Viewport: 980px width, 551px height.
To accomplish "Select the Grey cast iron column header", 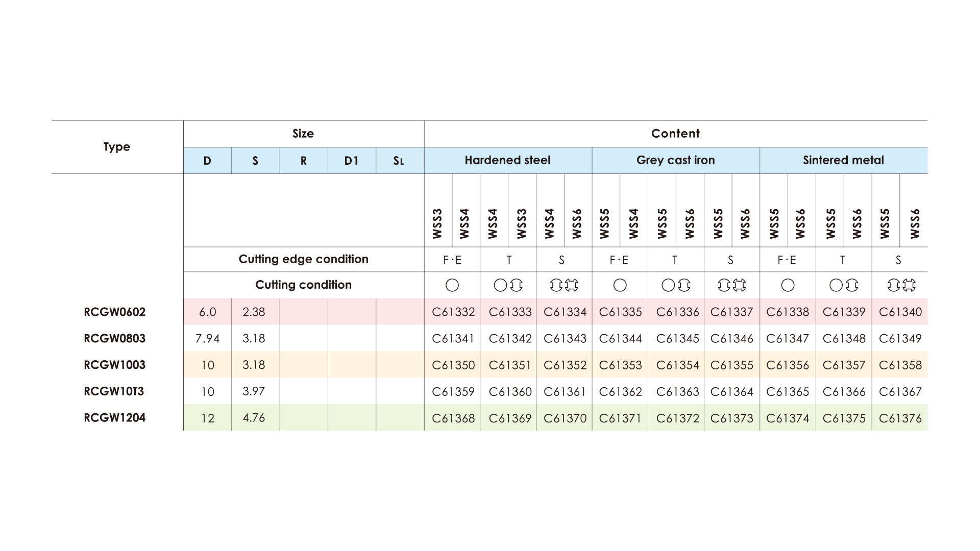I will click(x=676, y=160).
